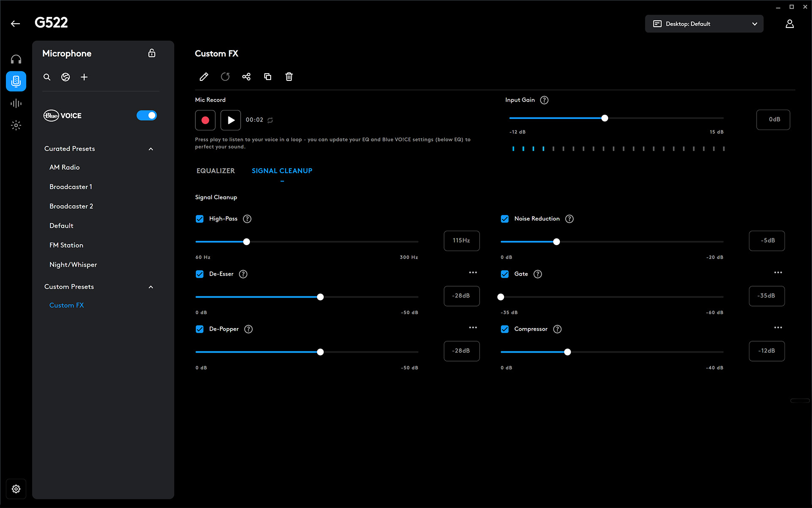Image resolution: width=812 pixels, height=508 pixels.
Task: Click the Input Gain slider handle
Action: 605,118
